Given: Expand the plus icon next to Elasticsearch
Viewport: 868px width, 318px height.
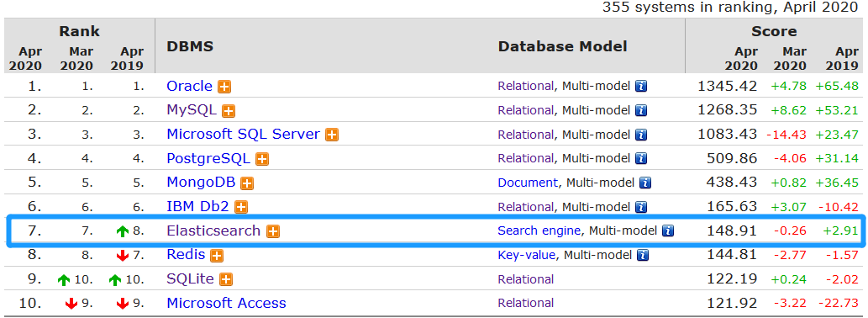Looking at the screenshot, I should click(x=273, y=231).
